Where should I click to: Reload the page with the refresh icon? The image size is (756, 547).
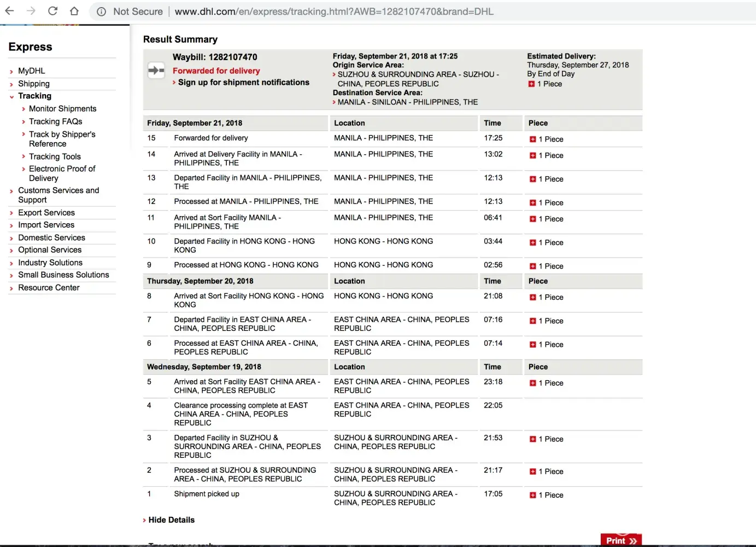(x=52, y=11)
